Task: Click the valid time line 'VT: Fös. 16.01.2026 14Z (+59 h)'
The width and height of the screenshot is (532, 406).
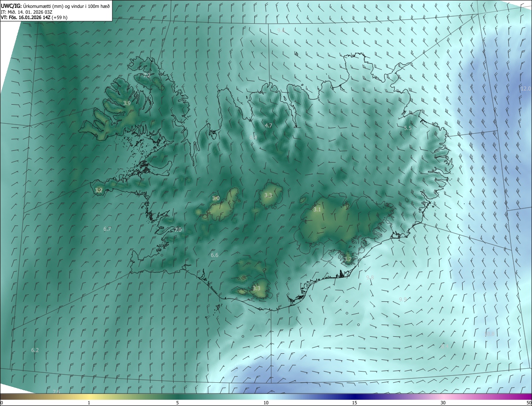Action: [34, 17]
